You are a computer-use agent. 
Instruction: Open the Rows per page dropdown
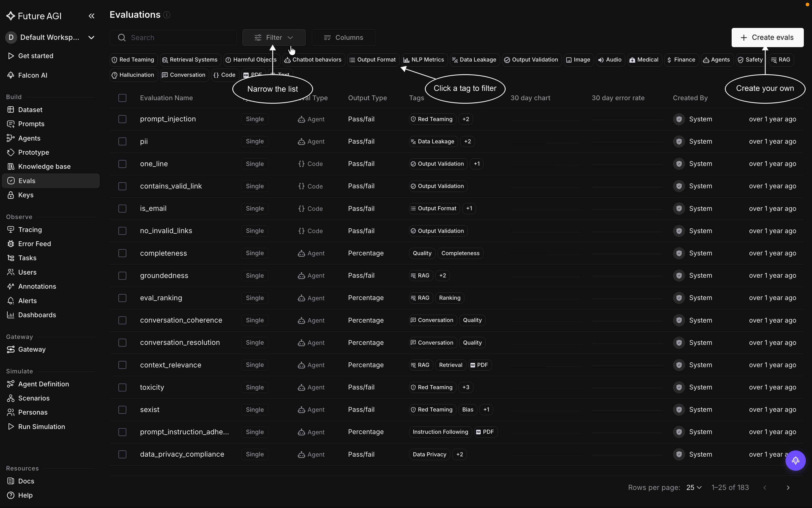[694, 487]
